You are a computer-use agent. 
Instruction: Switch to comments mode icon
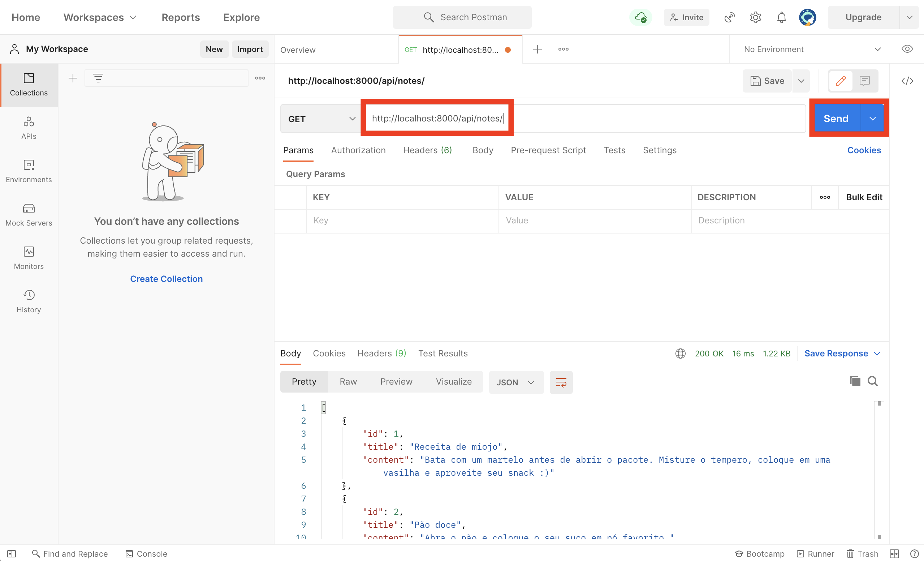point(864,81)
